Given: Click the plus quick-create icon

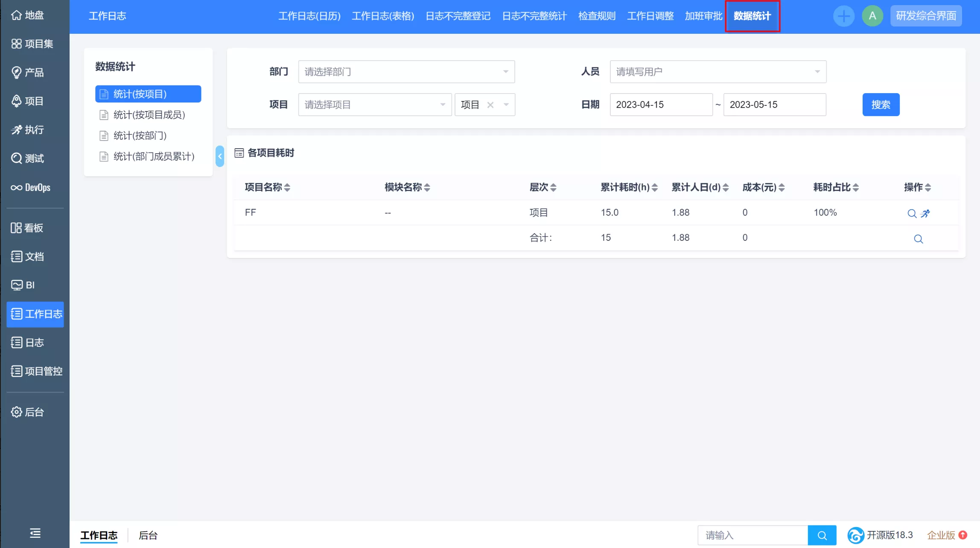Looking at the screenshot, I should 843,16.
